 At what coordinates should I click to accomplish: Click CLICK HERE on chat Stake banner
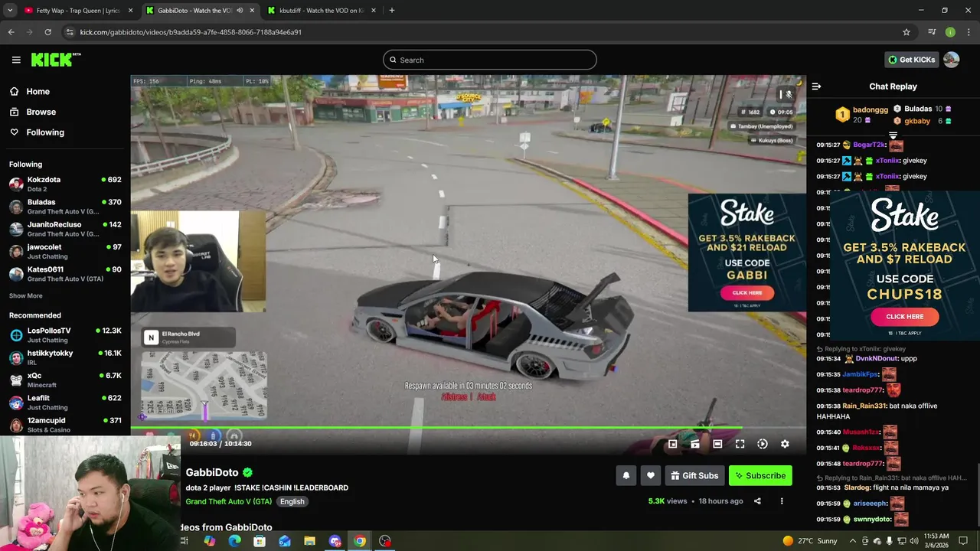coord(904,317)
